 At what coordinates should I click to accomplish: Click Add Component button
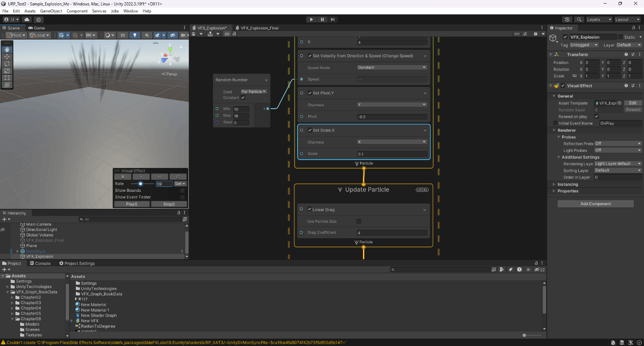tap(595, 204)
